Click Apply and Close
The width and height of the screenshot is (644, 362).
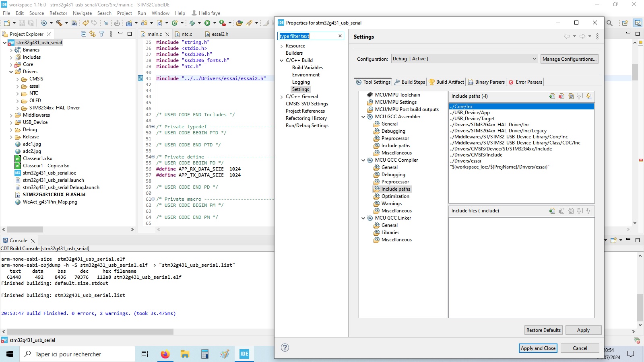tap(538, 348)
